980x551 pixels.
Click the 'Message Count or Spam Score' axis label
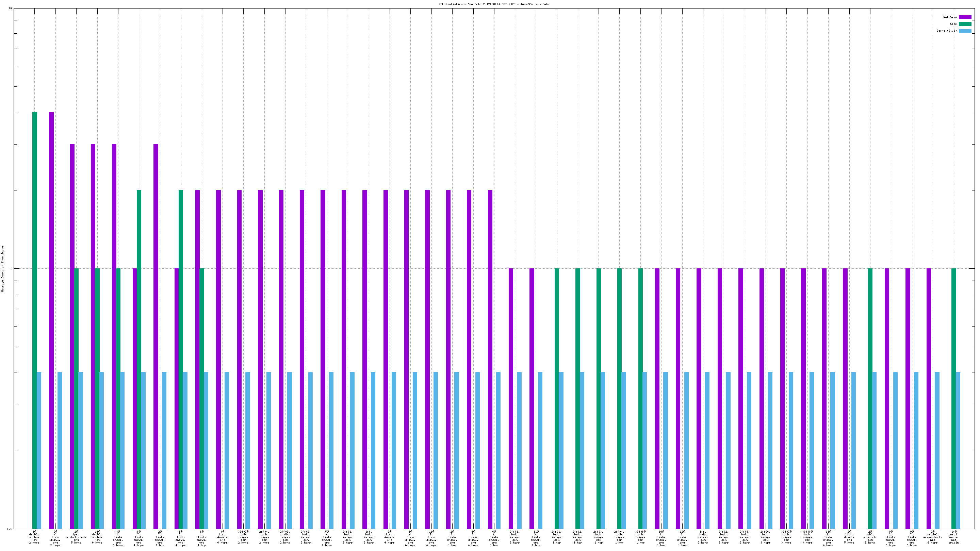pos(3,269)
